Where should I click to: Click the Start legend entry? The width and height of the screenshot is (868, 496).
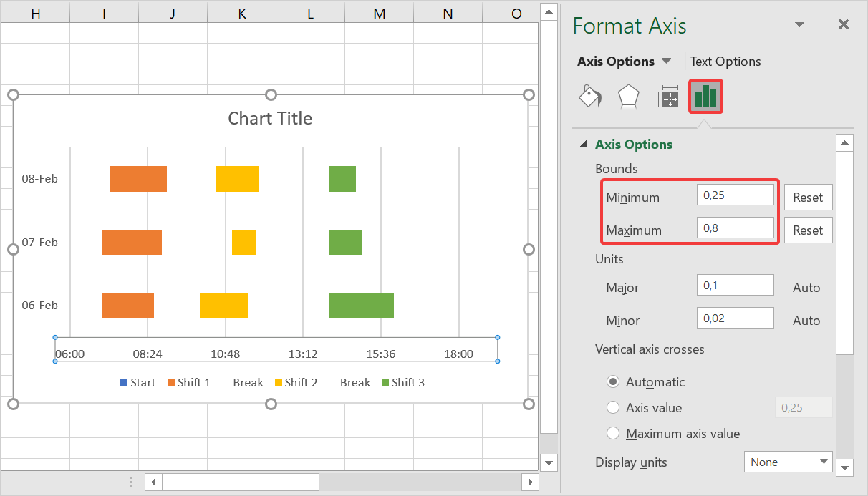click(138, 383)
